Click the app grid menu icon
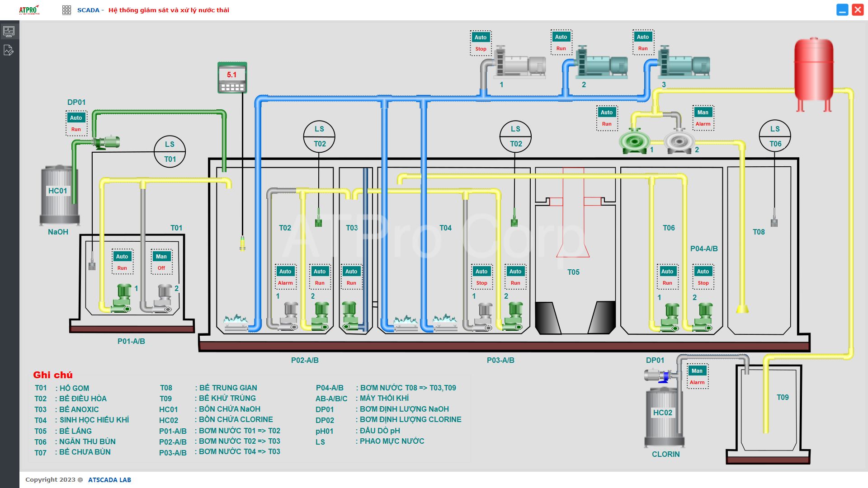 [66, 10]
